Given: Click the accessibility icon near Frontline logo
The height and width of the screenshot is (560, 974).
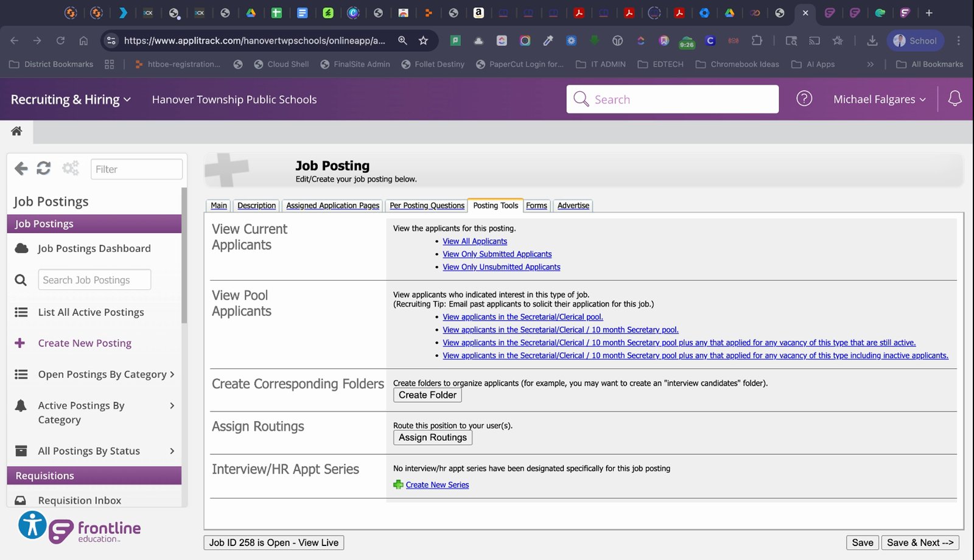Looking at the screenshot, I should (x=32, y=525).
